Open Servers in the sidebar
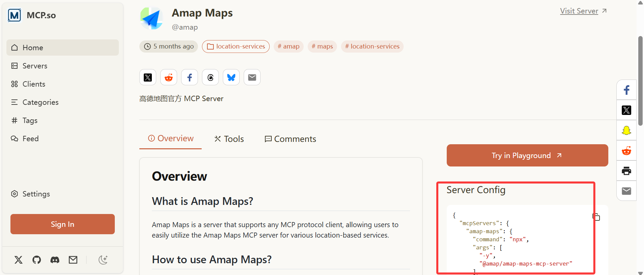This screenshot has width=644, height=275. 63,66
